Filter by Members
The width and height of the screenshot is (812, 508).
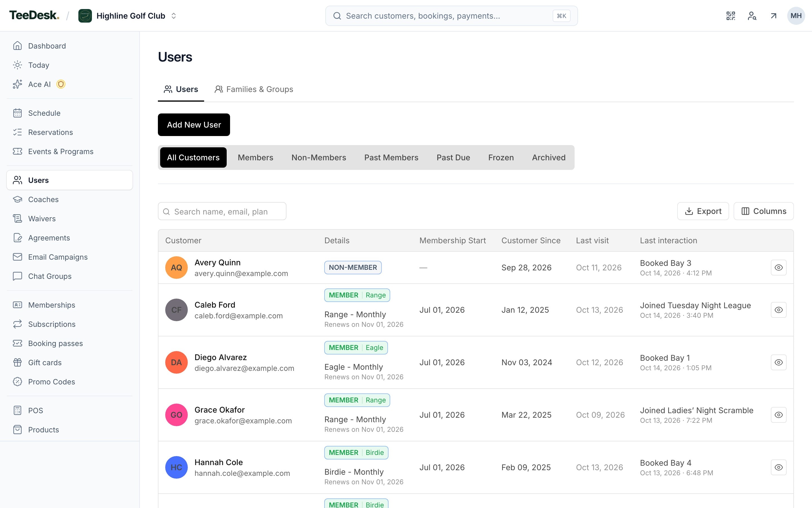coord(255,157)
